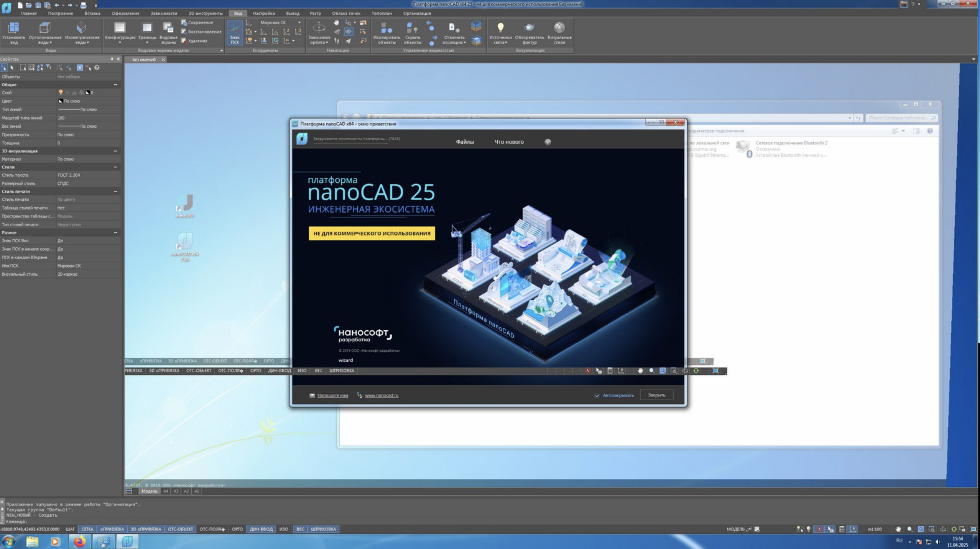Open the Обозреватель фактур teapot icon
This screenshot has height=549, width=980.
click(529, 28)
